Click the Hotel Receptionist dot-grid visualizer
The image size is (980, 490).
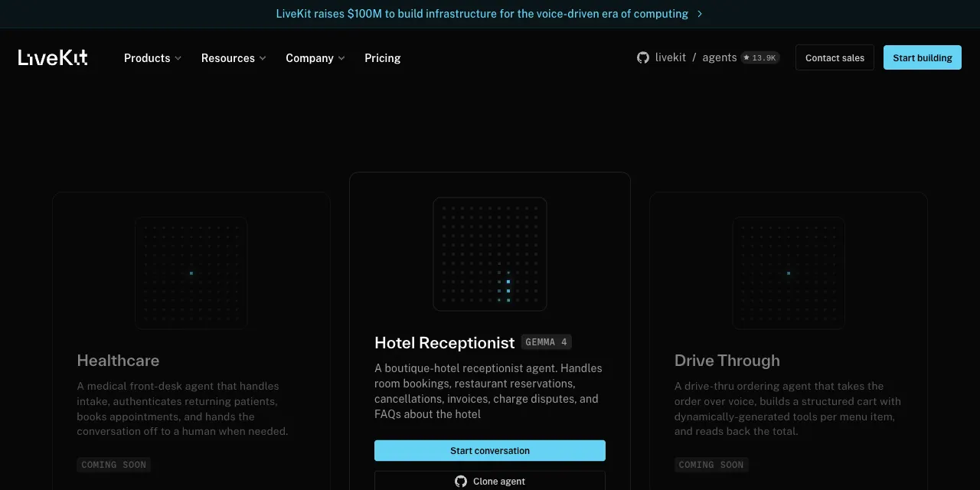point(490,254)
